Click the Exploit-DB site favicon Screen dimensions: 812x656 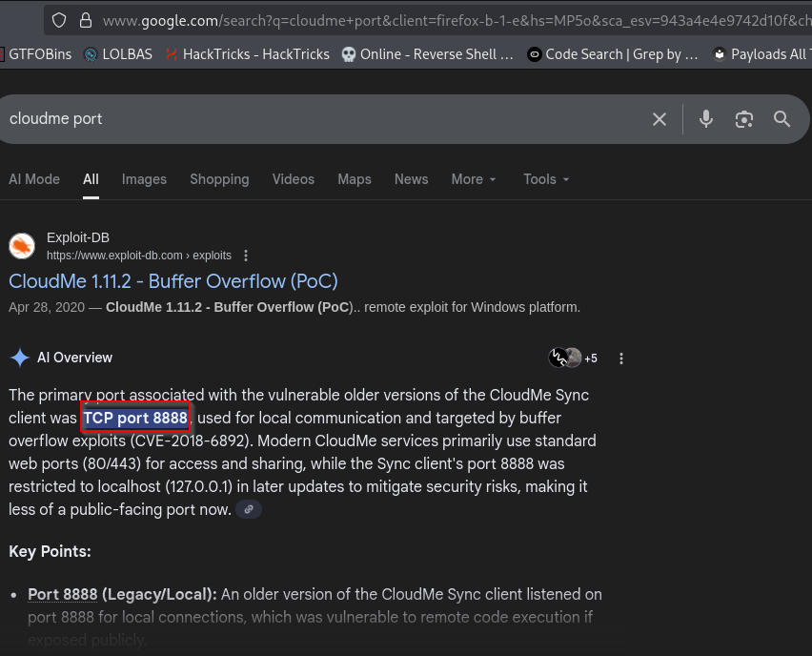coord(22,246)
